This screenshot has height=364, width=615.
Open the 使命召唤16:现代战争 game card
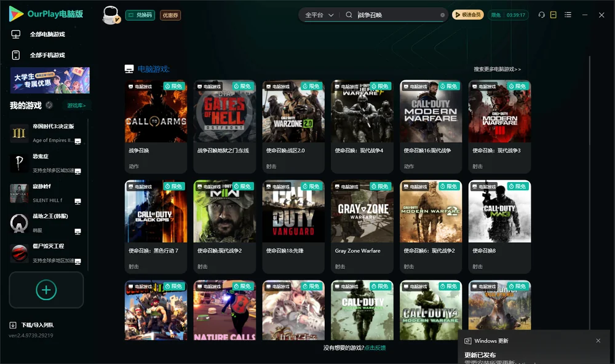tap(431, 126)
